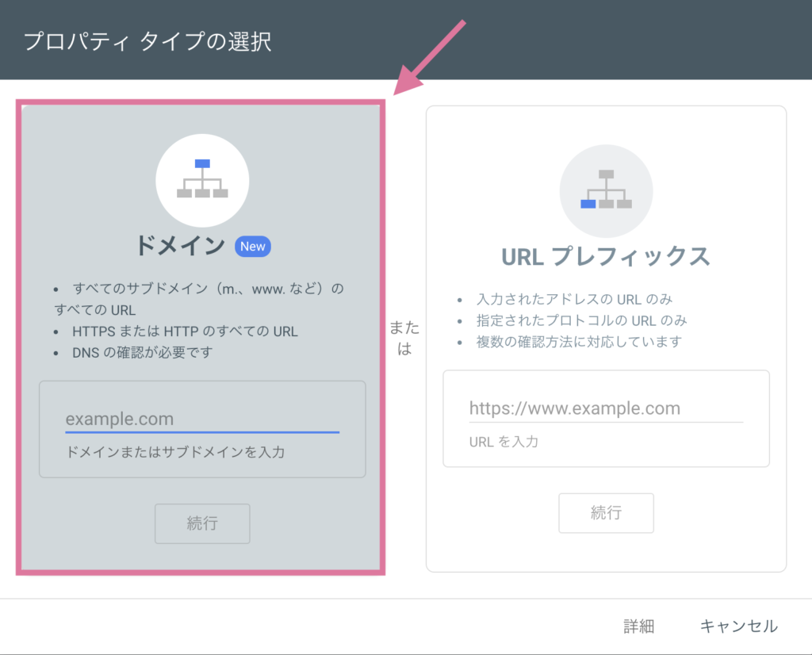Click text '複数の確認方法に対応しています'
Viewport: 812px width, 655px height.
tap(579, 342)
